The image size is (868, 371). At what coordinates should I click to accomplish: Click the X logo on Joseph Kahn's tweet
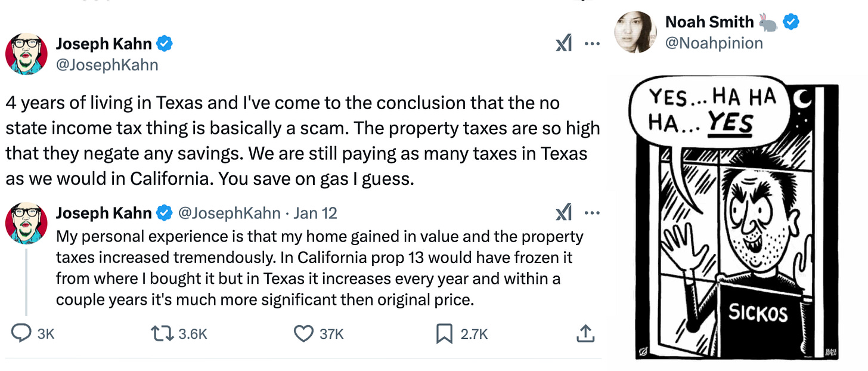(563, 44)
